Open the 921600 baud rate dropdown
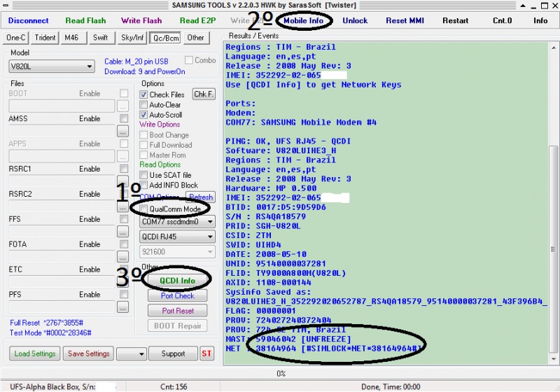Viewport: 560px width, 392px height. point(177,252)
